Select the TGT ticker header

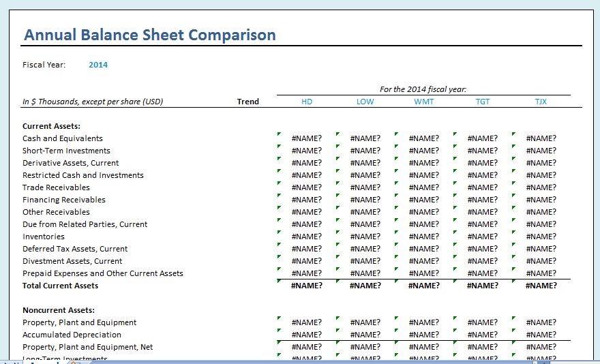482,102
